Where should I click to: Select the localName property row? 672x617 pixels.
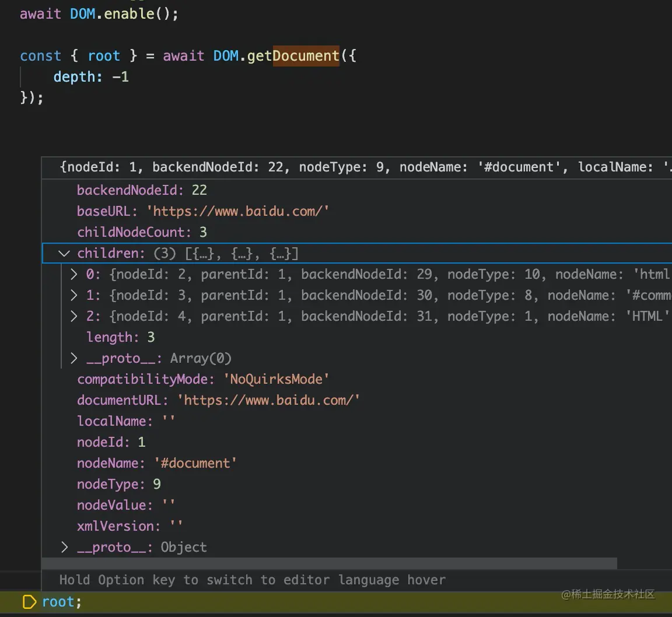point(356,421)
